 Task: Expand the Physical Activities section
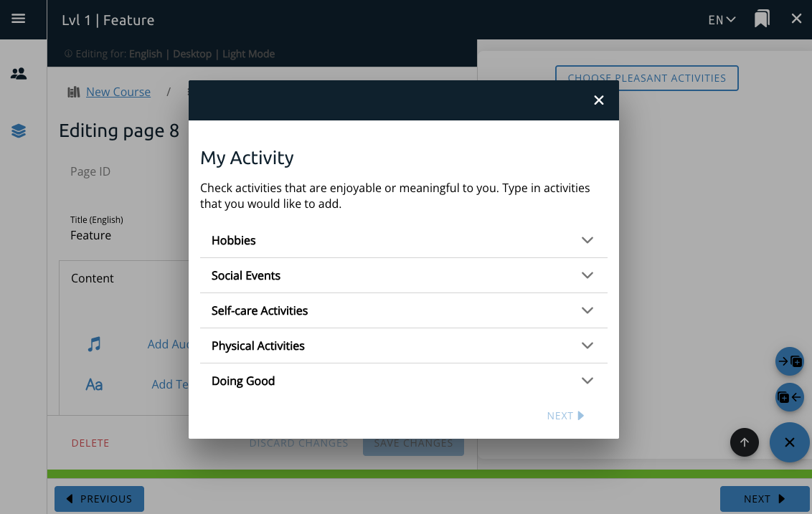click(403, 346)
